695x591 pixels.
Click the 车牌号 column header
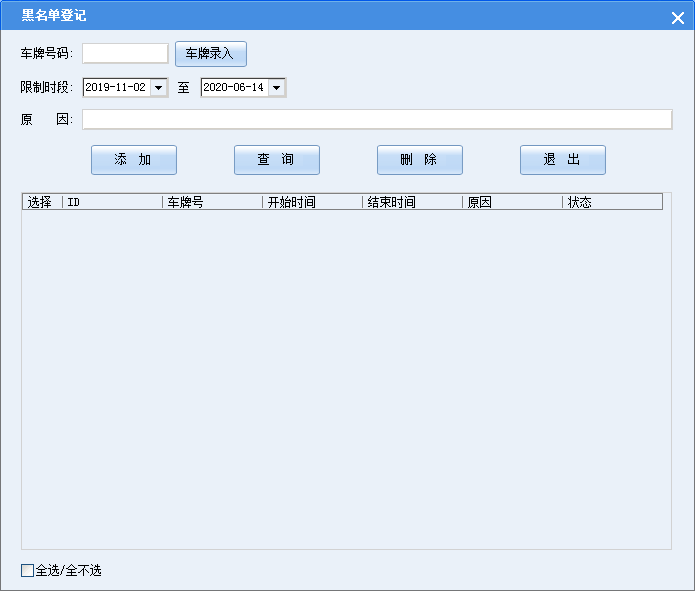click(x=213, y=202)
